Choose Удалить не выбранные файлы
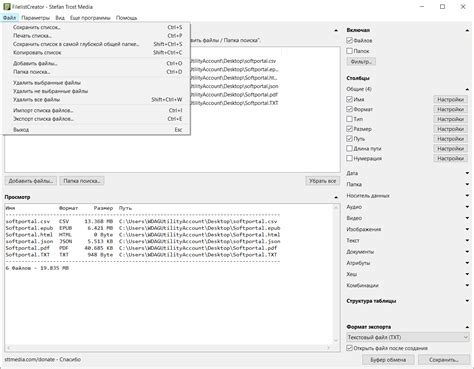This screenshot has width=474, height=369. tap(97, 91)
